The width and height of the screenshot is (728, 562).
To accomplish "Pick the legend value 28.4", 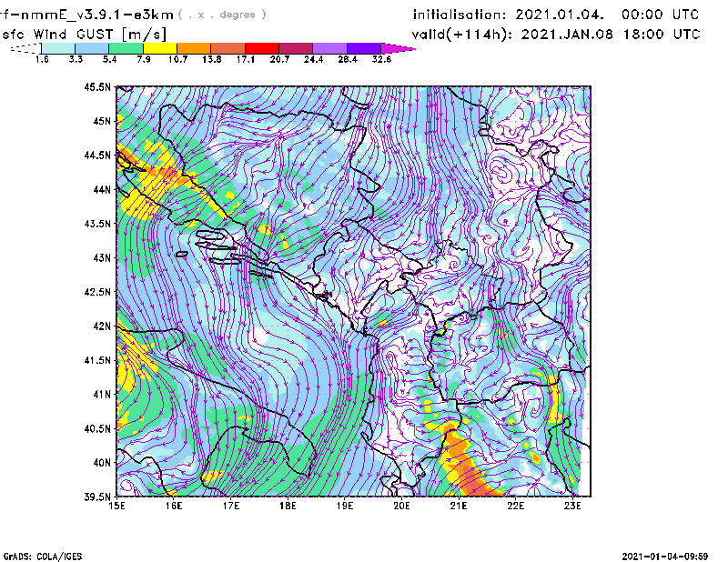I will click(348, 59).
